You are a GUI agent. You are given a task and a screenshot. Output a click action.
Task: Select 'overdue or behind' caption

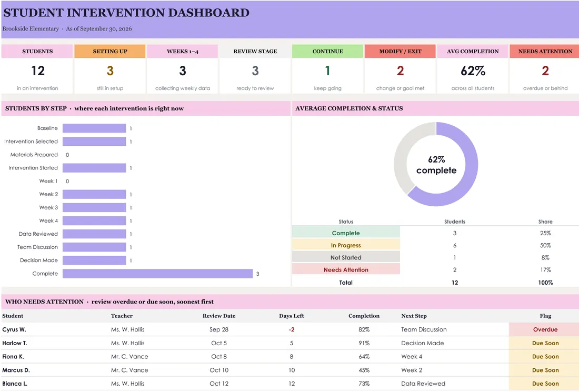(x=545, y=88)
